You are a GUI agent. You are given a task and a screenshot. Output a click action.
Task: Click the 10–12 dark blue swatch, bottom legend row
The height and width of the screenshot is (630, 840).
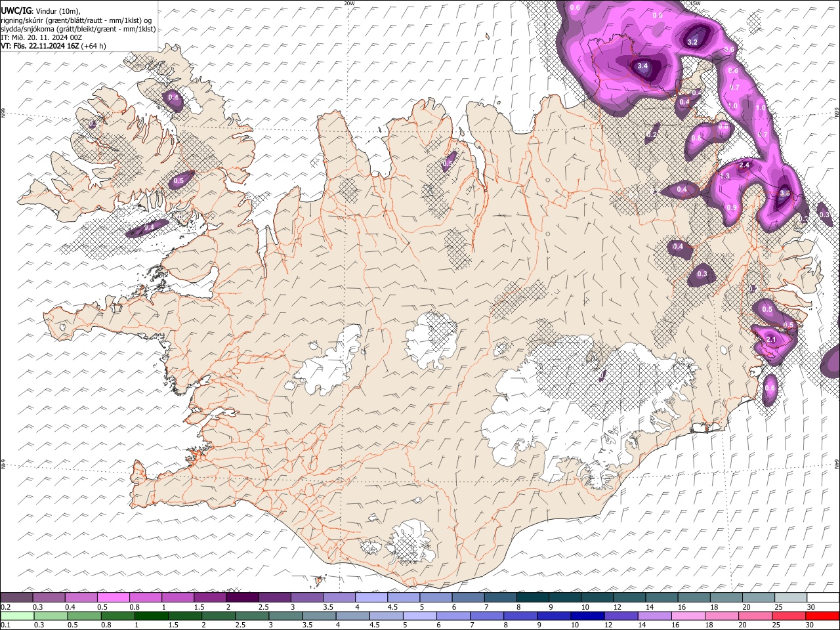pyautogui.click(x=587, y=616)
